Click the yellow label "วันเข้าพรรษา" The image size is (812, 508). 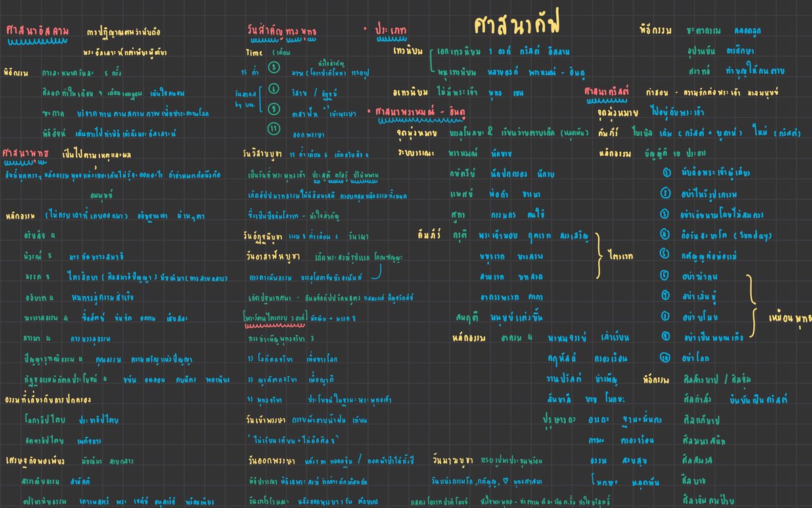click(x=265, y=420)
